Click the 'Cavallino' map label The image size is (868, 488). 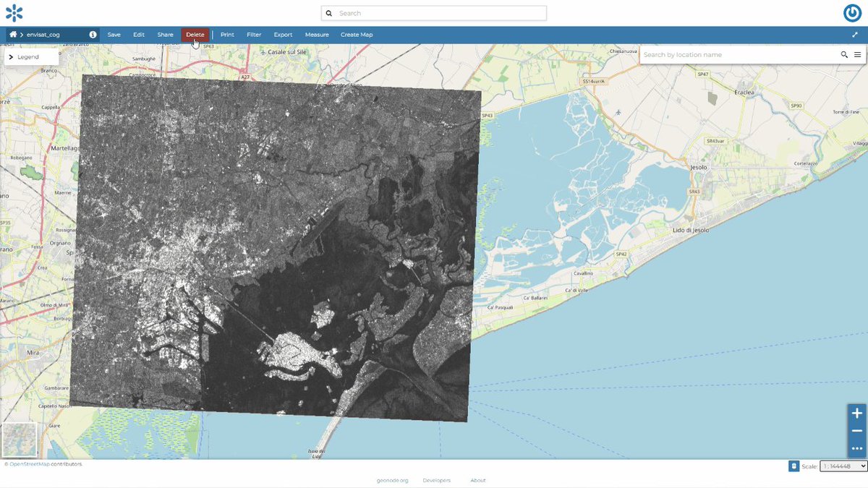tap(583, 274)
